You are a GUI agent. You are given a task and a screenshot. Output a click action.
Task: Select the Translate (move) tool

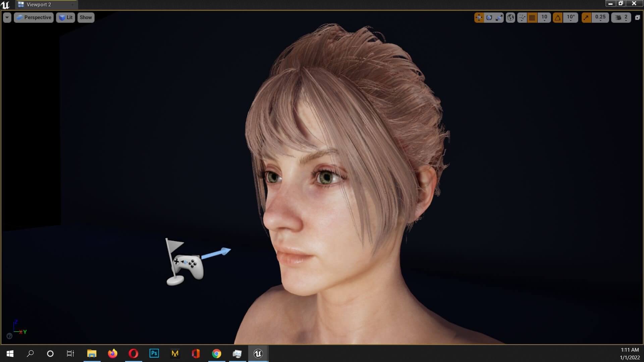[479, 17]
